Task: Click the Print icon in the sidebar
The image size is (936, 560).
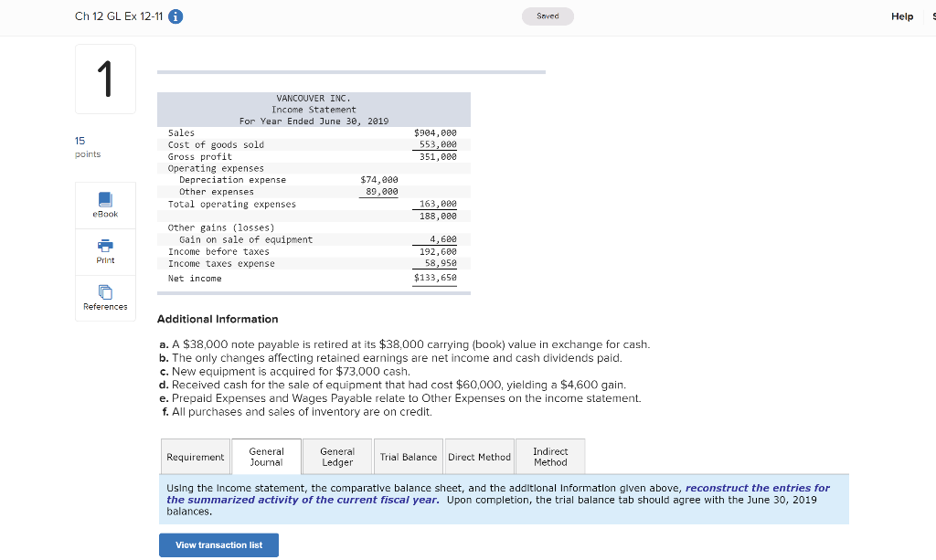Action: click(104, 251)
